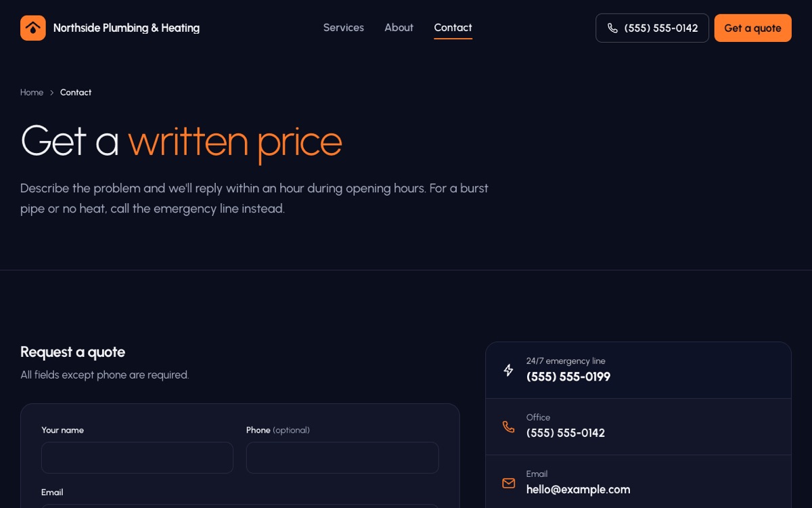Call emergency line (555) 555-0199

(568, 377)
